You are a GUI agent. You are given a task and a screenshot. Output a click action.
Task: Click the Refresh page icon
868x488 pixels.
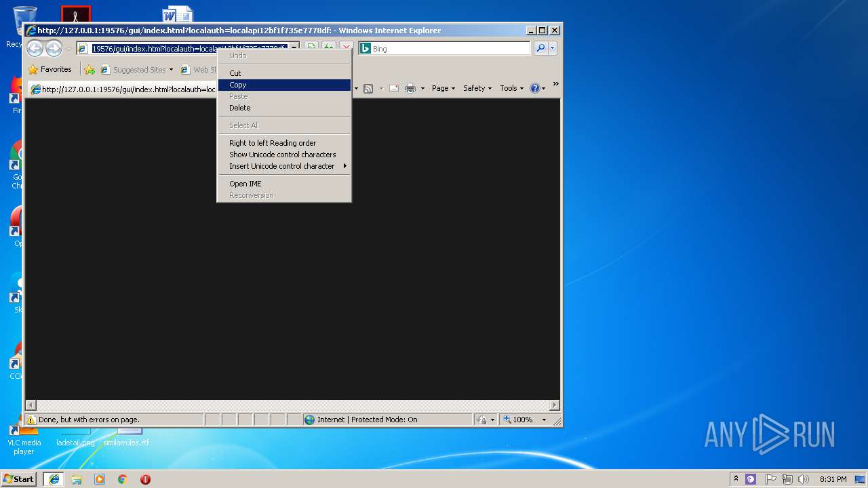(x=328, y=48)
